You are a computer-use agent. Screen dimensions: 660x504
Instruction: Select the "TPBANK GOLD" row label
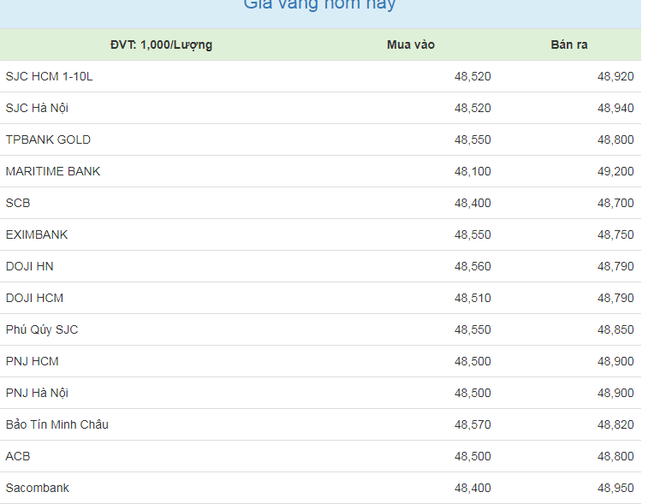click(x=48, y=140)
